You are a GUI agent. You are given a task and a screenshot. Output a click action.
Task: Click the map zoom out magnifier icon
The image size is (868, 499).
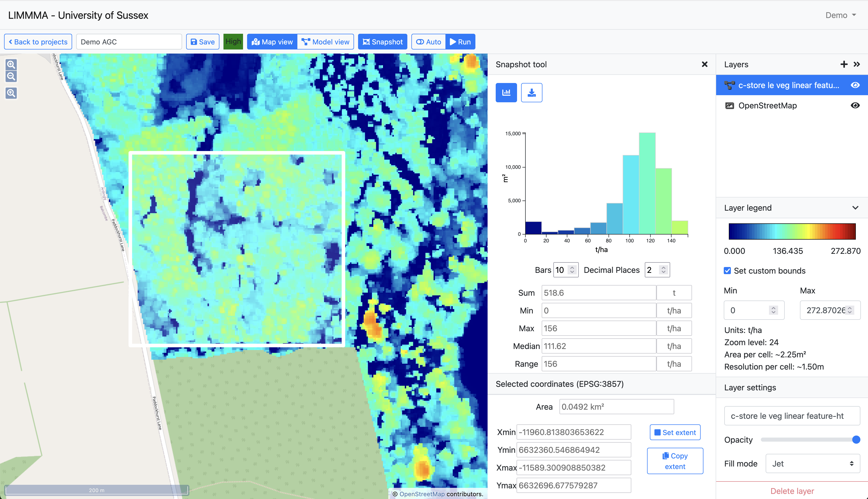pos(11,76)
